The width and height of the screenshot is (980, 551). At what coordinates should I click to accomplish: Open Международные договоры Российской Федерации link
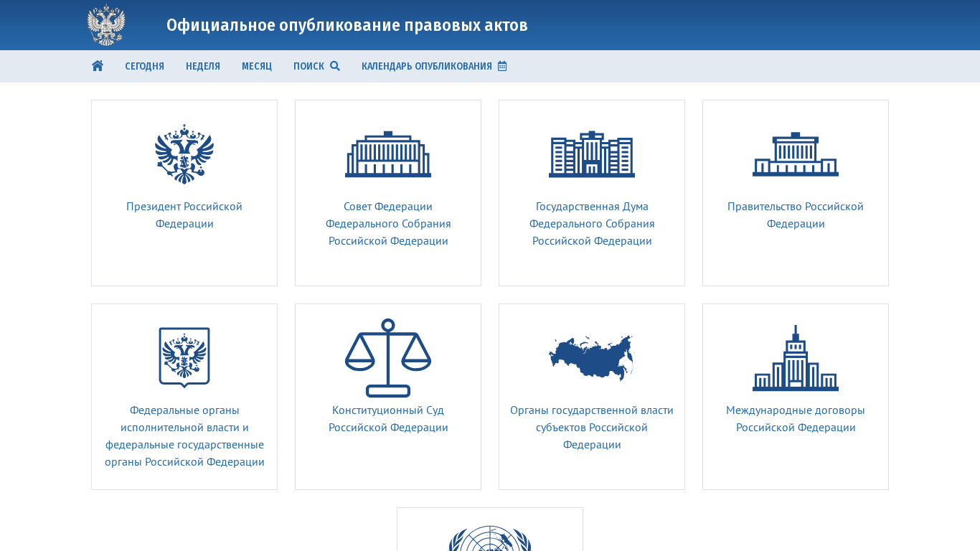(796, 419)
